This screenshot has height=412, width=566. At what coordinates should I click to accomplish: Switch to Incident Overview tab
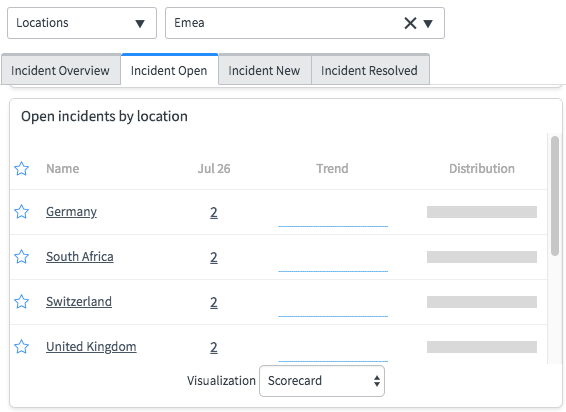[60, 70]
